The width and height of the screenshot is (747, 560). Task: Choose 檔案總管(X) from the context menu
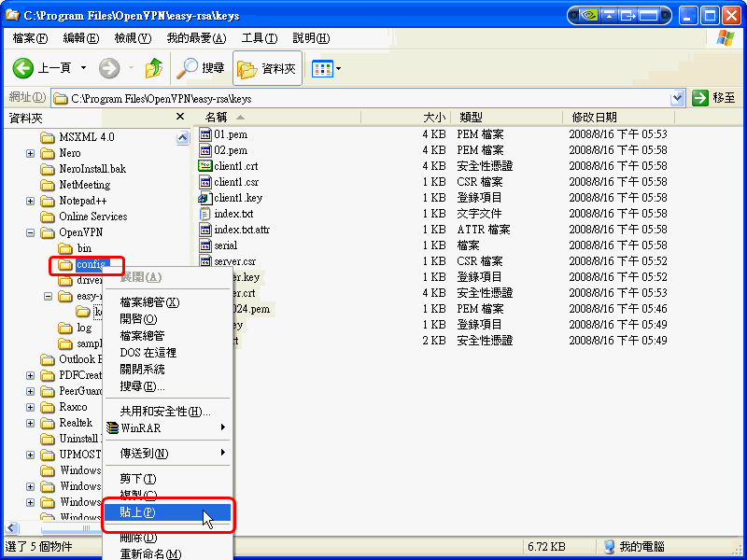coord(168,302)
